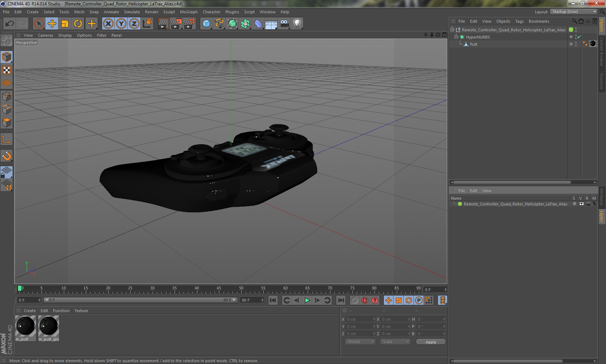
Task: Toggle the Snap magnet icon
Action: (6, 156)
